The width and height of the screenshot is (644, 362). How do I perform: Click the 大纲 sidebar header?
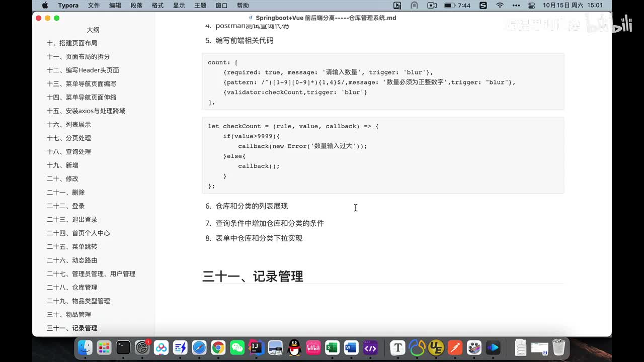click(93, 30)
